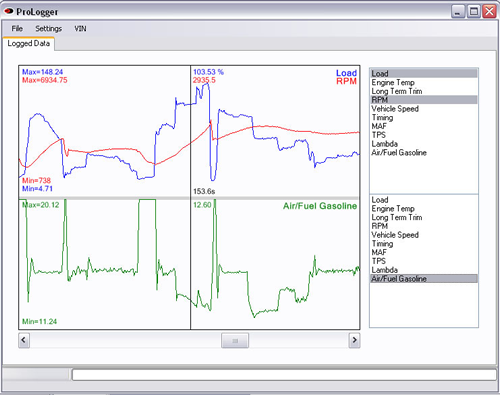Open the VIN menu
Viewport: 500px width, 395px height.
tap(80, 29)
